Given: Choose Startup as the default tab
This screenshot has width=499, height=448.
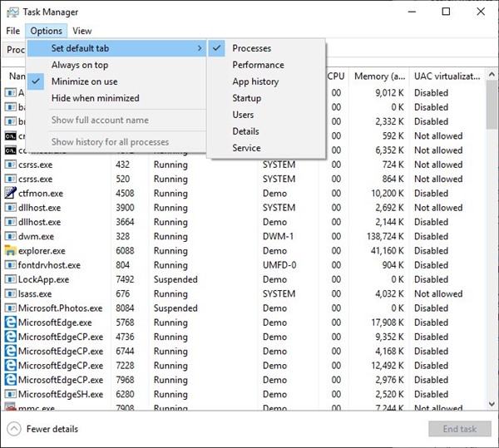Looking at the screenshot, I should pyautogui.click(x=246, y=98).
